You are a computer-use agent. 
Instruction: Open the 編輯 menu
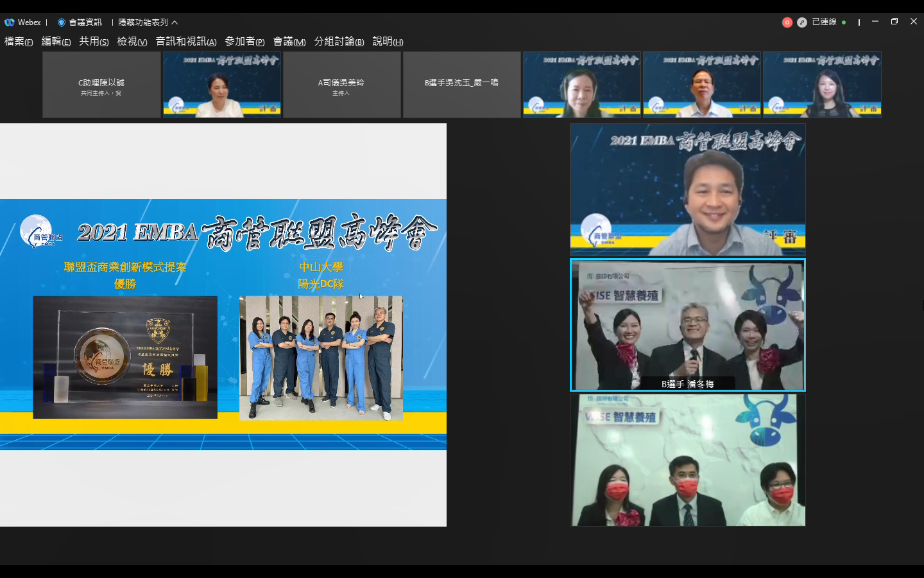56,42
